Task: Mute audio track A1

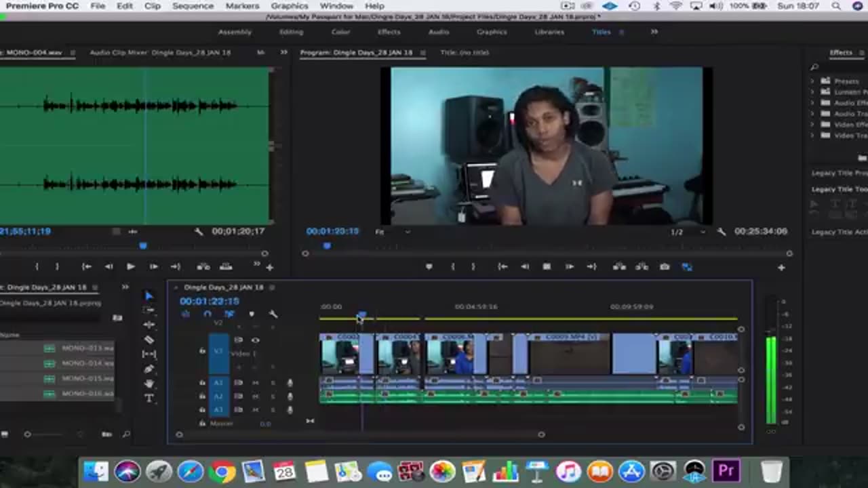Action: (256, 383)
